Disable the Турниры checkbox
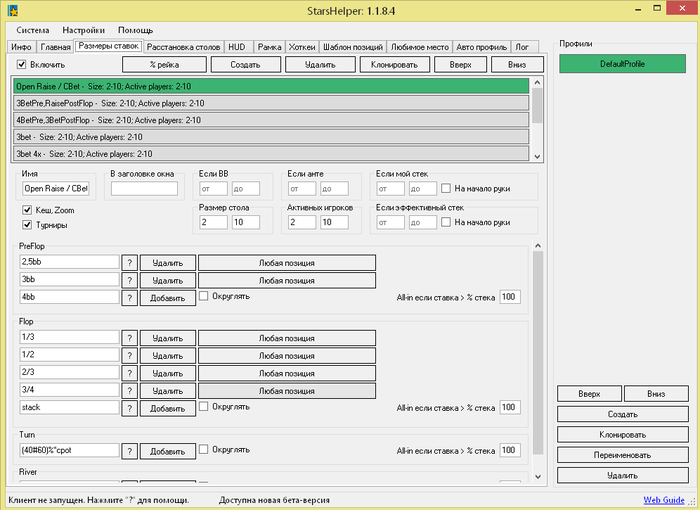This screenshot has height=510, width=700. (x=27, y=226)
